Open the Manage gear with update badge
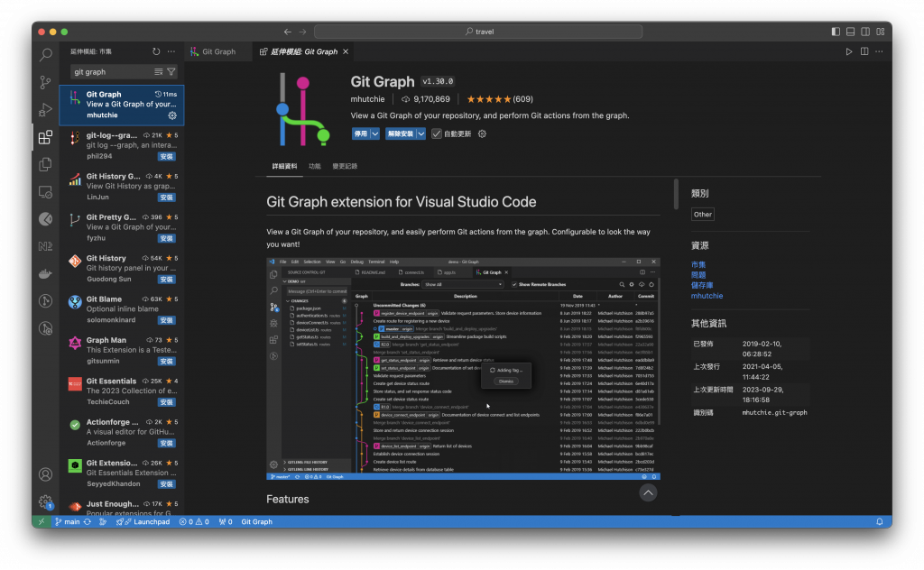 click(45, 501)
